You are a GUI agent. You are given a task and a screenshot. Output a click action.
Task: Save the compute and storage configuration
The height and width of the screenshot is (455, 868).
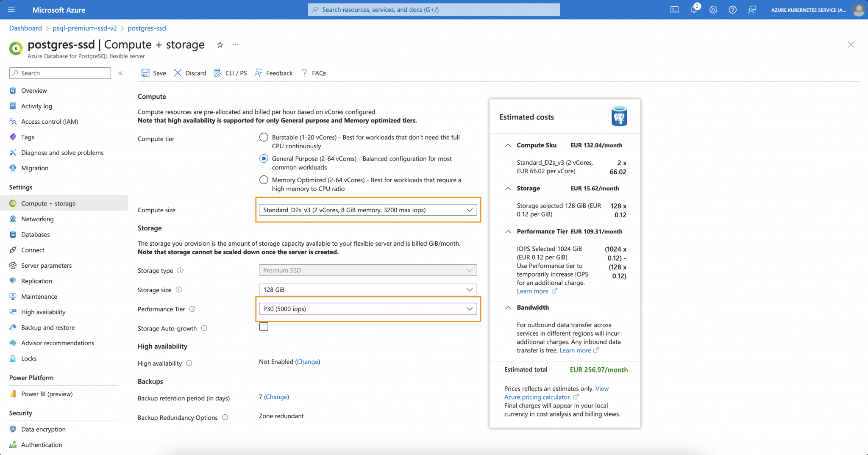point(153,73)
